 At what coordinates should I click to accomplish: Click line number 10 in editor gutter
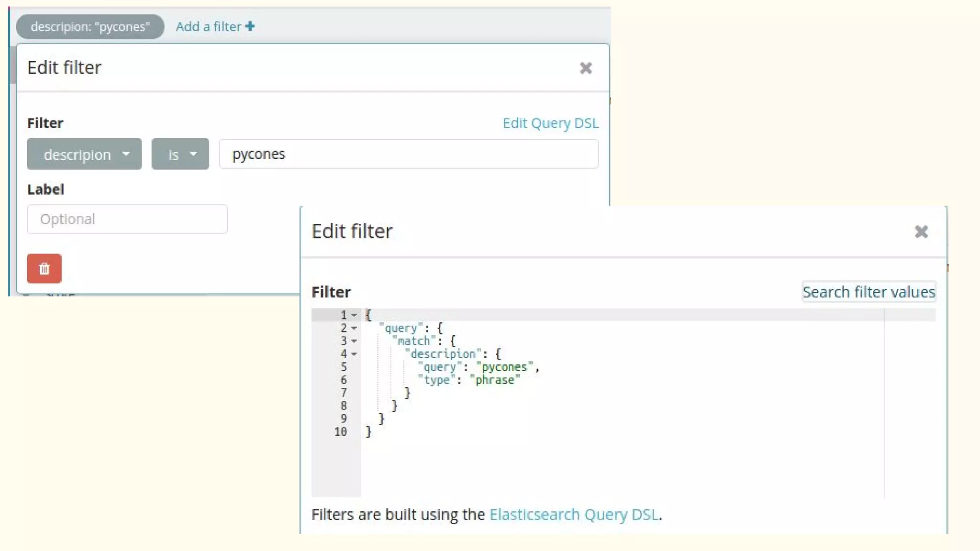point(340,431)
